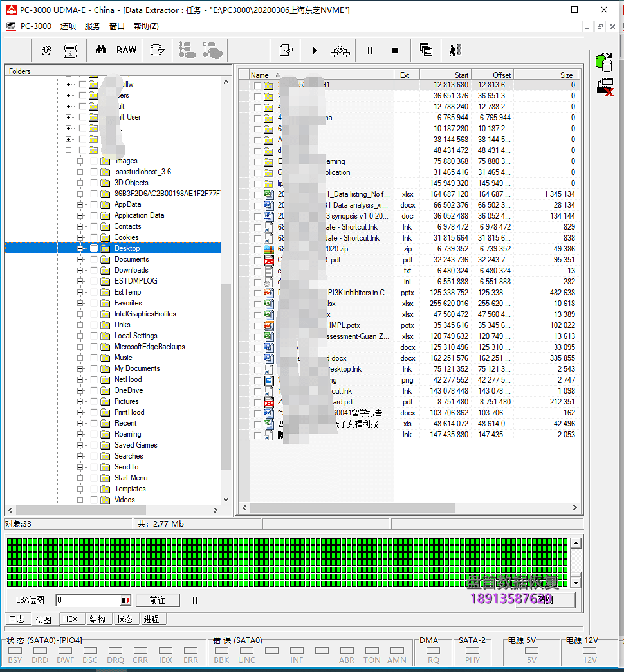
Task: Expand the Documents folder node
Action: pos(80,259)
